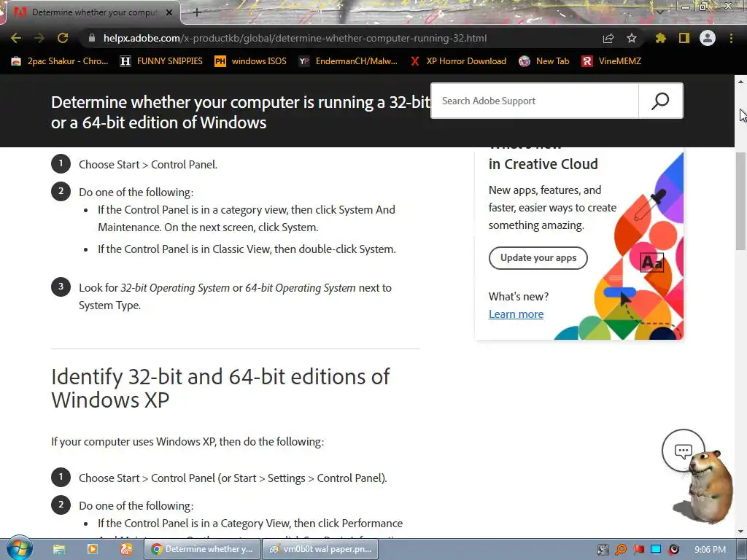Click the 'Choose Start > Control Panel.' step text

pyautogui.click(x=147, y=165)
